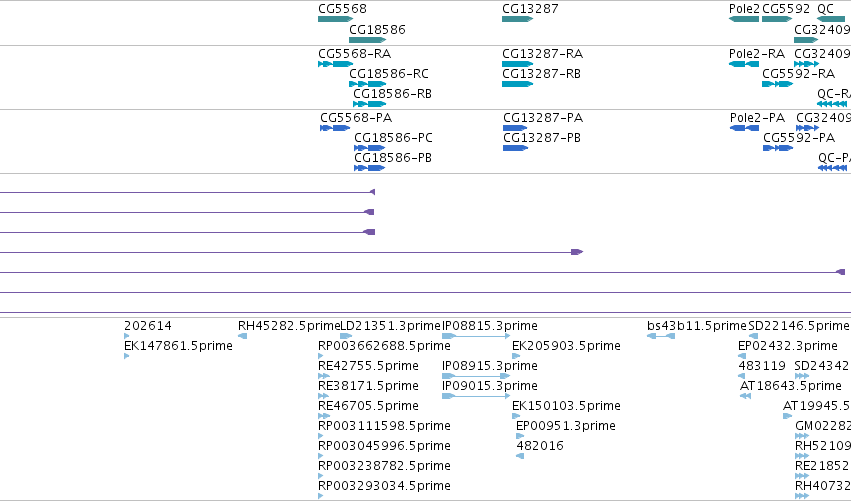Select the IP08915.3prime EST
851x501 pixels.
476,376
